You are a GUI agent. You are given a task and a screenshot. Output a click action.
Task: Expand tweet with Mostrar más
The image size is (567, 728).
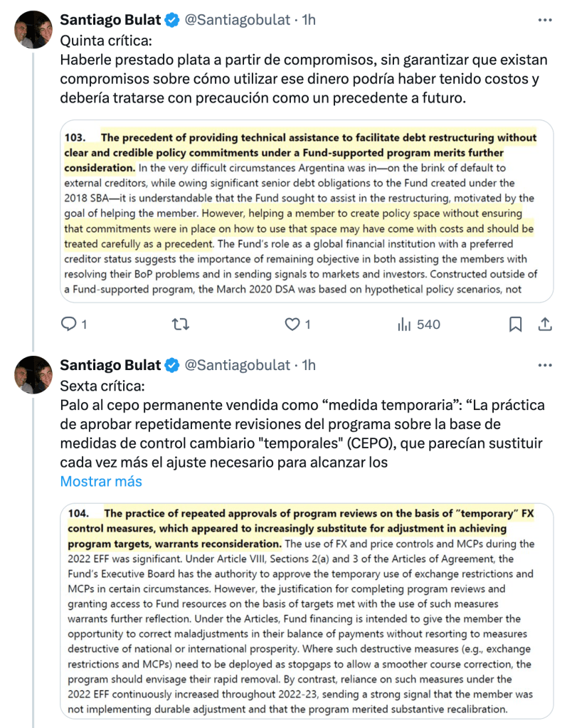(x=101, y=481)
